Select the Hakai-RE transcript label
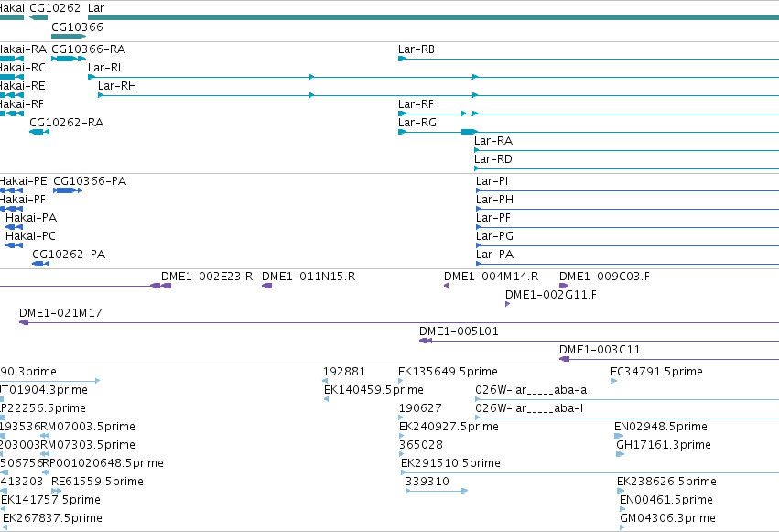Viewport: 779px width, 532px height. (22, 86)
